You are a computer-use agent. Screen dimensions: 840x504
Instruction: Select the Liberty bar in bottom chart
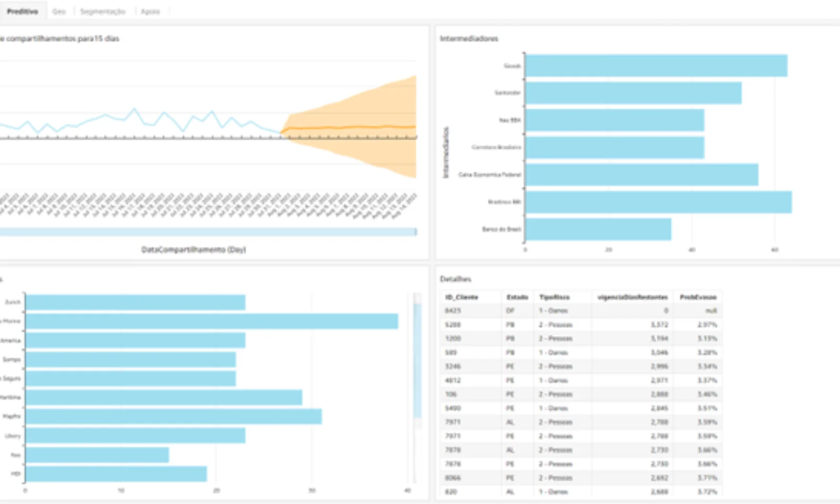(x=135, y=435)
